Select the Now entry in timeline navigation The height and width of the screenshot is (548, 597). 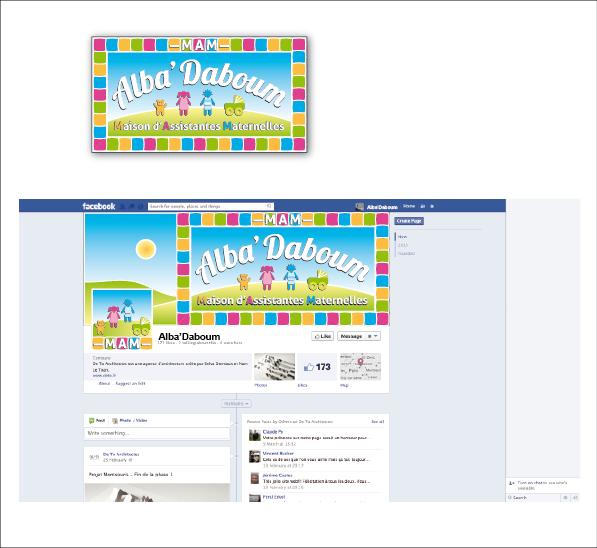402,236
